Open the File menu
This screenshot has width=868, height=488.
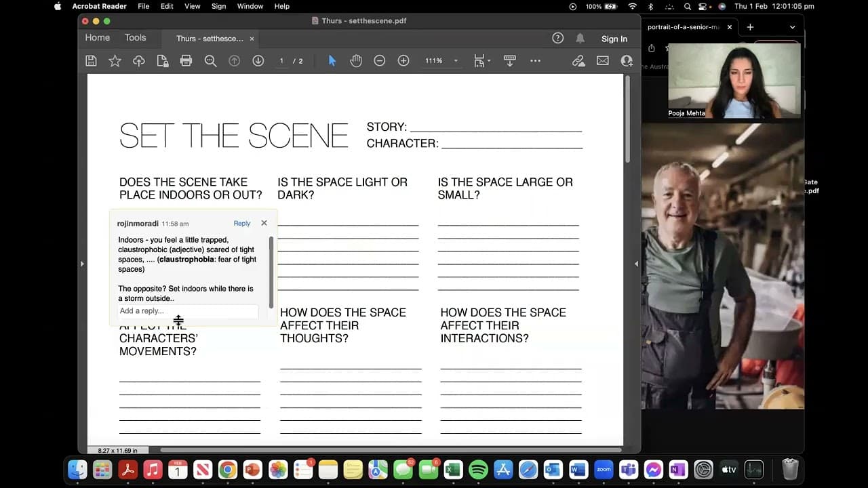click(x=144, y=6)
